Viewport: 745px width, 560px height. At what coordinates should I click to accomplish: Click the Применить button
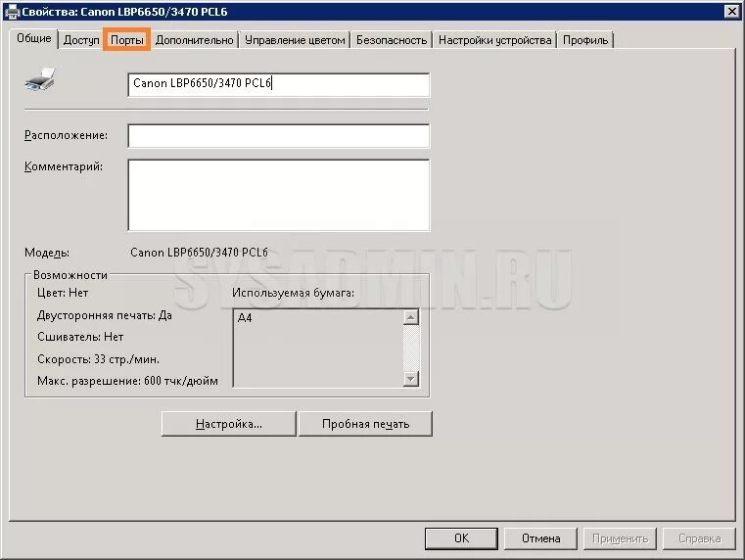620,538
